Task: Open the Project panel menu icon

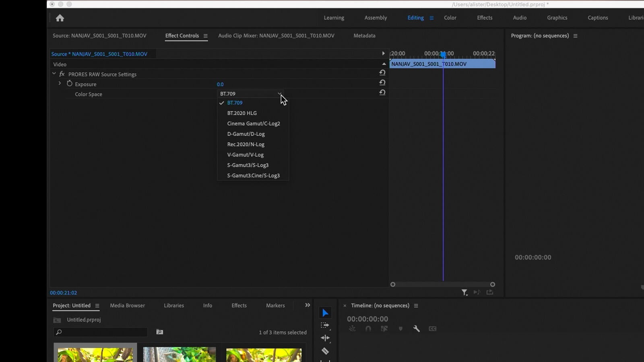Action: point(97,306)
